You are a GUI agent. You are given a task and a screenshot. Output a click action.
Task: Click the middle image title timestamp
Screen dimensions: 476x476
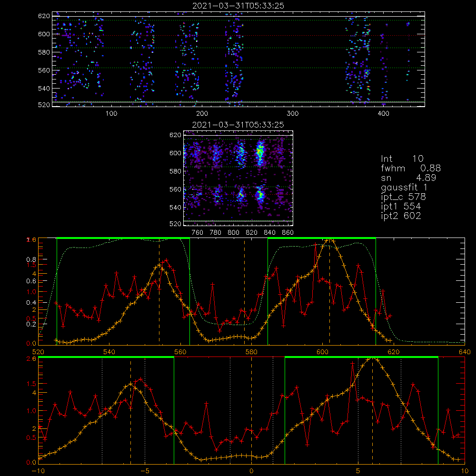coord(238,125)
